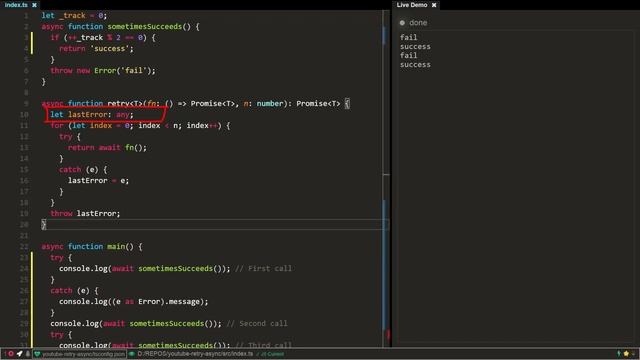
Task: Click the red error indicator in status bar
Action: [11, 354]
